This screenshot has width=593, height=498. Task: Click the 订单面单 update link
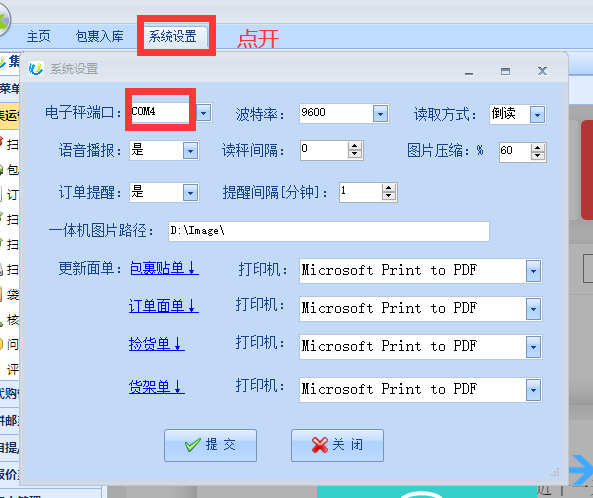[x=163, y=306]
